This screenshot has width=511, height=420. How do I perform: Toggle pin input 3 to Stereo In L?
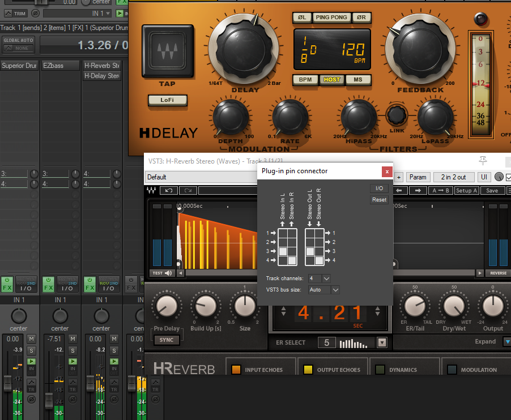pyautogui.click(x=283, y=251)
